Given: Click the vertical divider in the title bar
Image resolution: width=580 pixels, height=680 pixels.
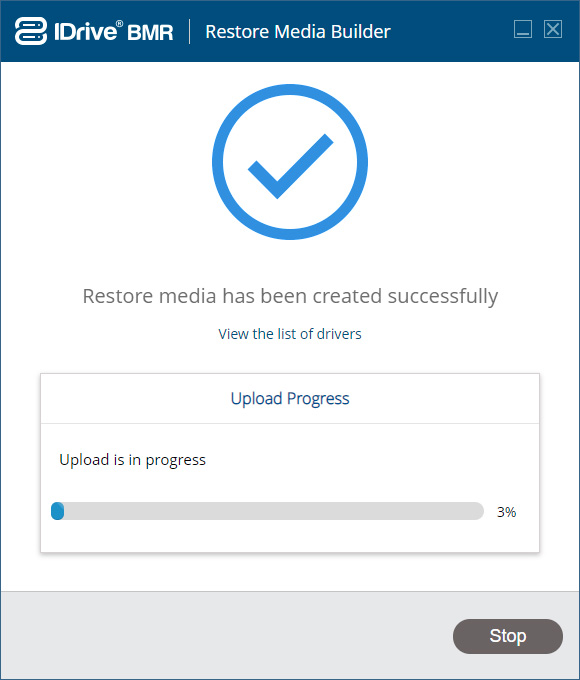Looking at the screenshot, I should click(190, 31).
